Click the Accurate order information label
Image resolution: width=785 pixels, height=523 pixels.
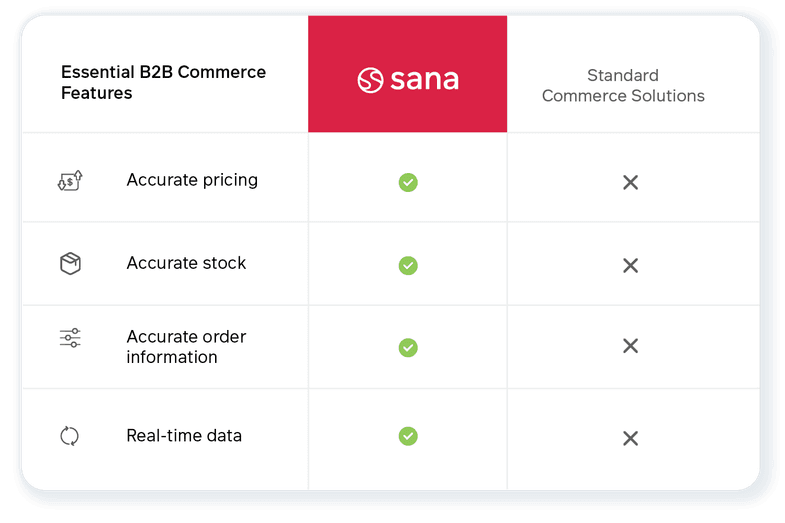(x=186, y=347)
